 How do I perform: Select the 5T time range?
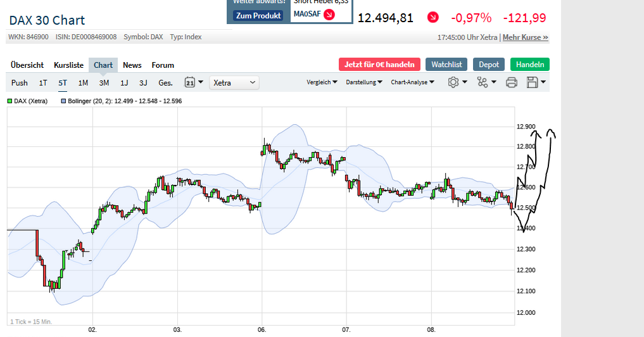63,82
